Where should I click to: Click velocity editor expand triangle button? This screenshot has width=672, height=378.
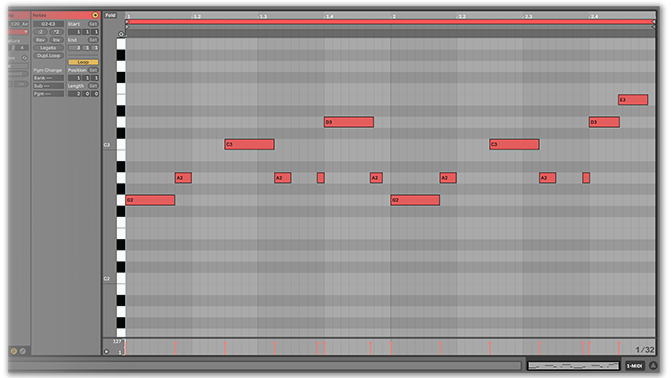(x=106, y=352)
